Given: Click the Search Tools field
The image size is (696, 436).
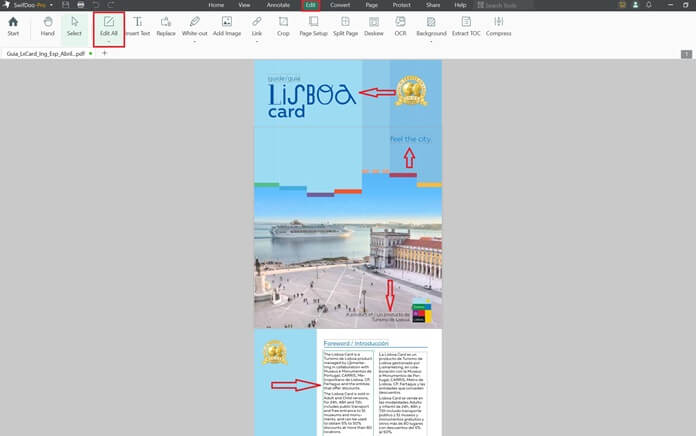Looking at the screenshot, I should coord(504,5).
